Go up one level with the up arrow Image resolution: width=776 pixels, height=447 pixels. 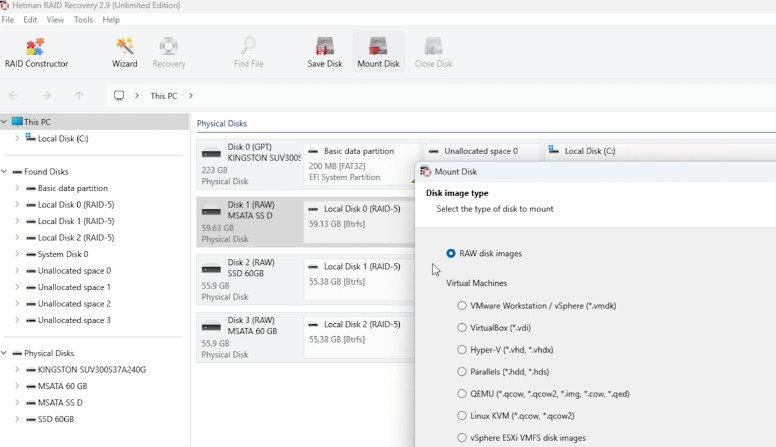tap(79, 96)
